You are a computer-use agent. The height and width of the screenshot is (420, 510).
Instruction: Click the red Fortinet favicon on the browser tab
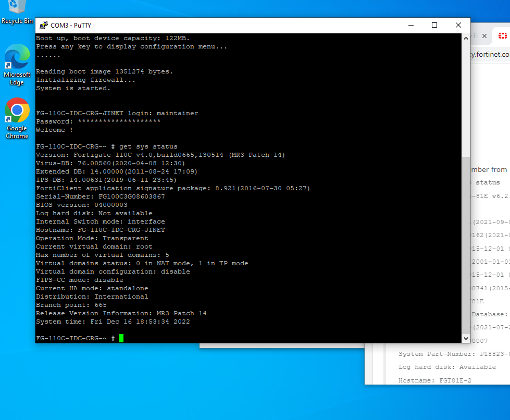tap(502, 36)
